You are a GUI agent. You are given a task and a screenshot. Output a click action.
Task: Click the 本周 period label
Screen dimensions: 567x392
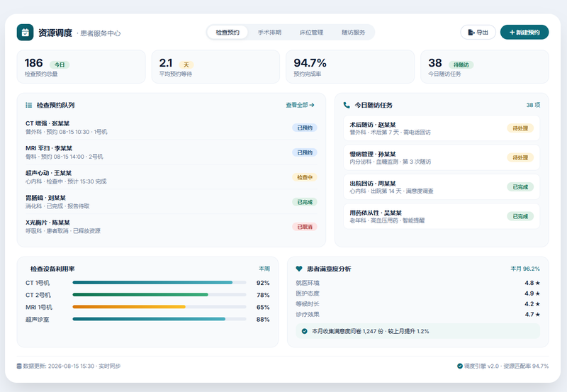pyautogui.click(x=264, y=269)
